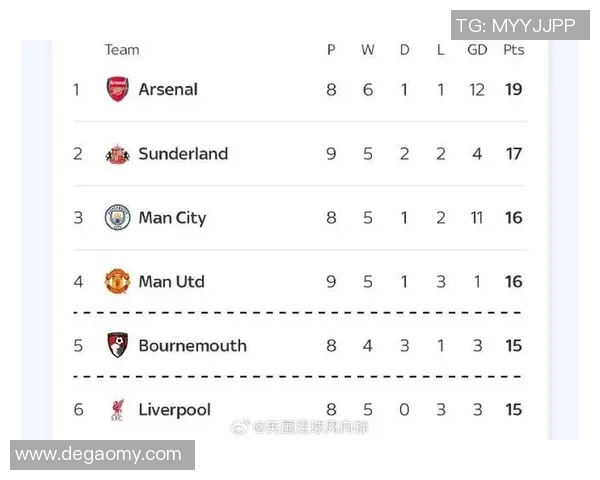The width and height of the screenshot is (600, 480).
Task: Click the Arsenal club crest icon
Action: [x=118, y=89]
